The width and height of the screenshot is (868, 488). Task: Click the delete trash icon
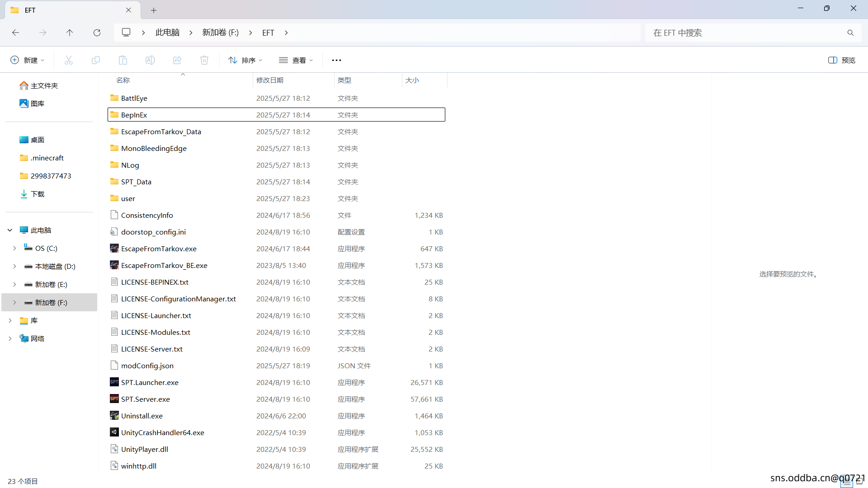(204, 60)
